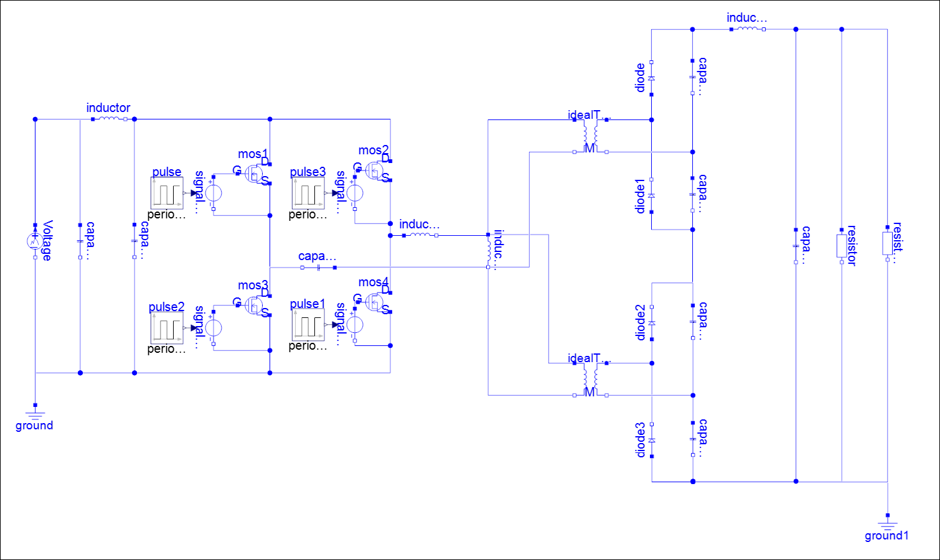Click the diode2 component
Screen dimensions: 940x560
pos(652,323)
